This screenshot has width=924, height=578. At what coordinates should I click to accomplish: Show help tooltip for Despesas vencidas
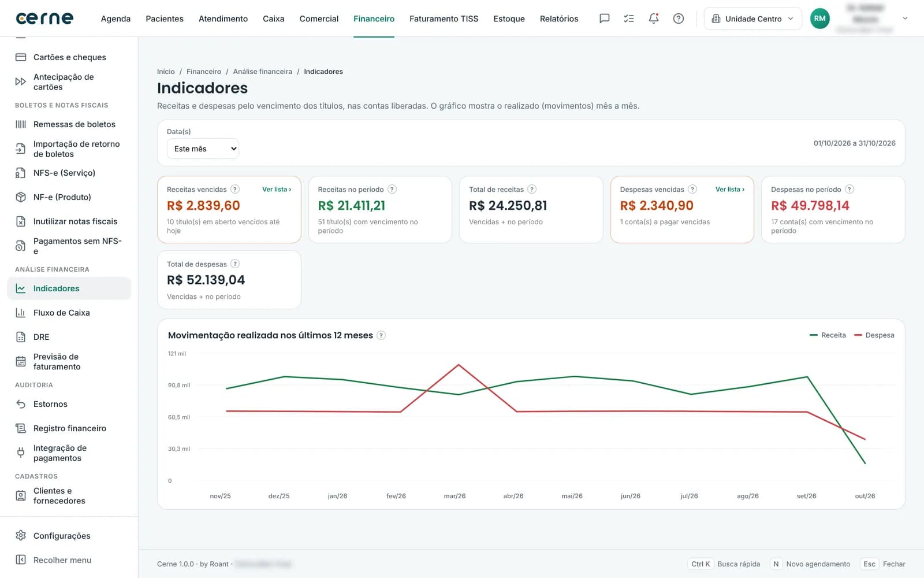pyautogui.click(x=692, y=189)
